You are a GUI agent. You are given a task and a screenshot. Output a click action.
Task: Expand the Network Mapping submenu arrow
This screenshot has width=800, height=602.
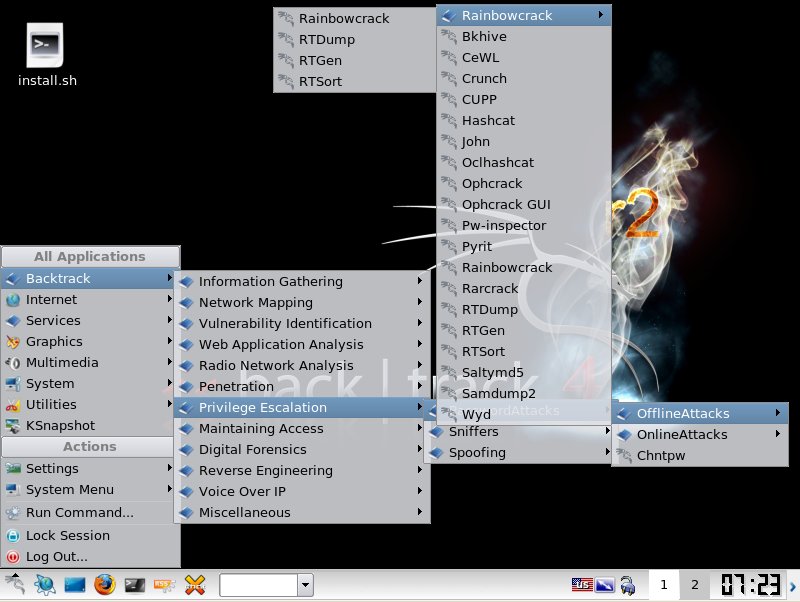pos(419,302)
